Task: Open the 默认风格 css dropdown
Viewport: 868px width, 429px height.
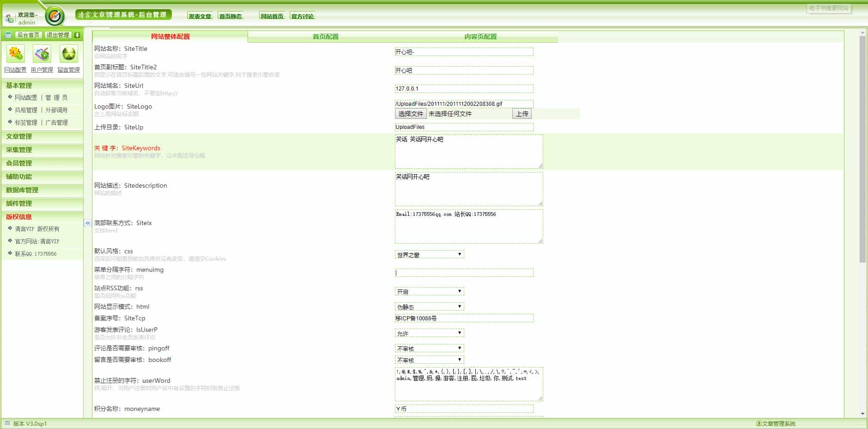Action: (429, 255)
